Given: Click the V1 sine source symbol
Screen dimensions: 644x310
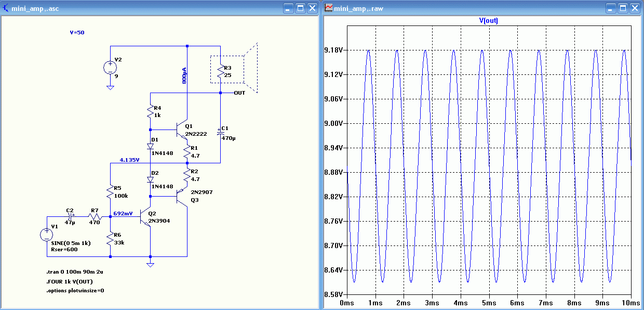Looking at the screenshot, I should (x=47, y=235).
